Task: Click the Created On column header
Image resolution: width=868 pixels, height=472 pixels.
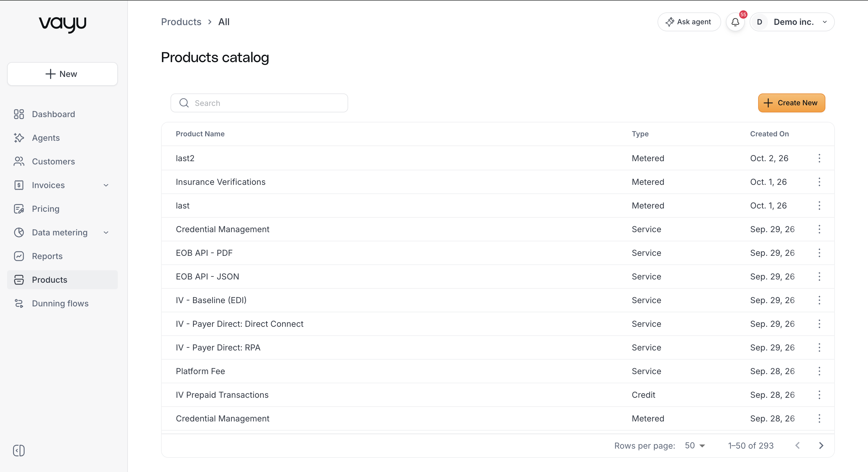Action: 769,134
